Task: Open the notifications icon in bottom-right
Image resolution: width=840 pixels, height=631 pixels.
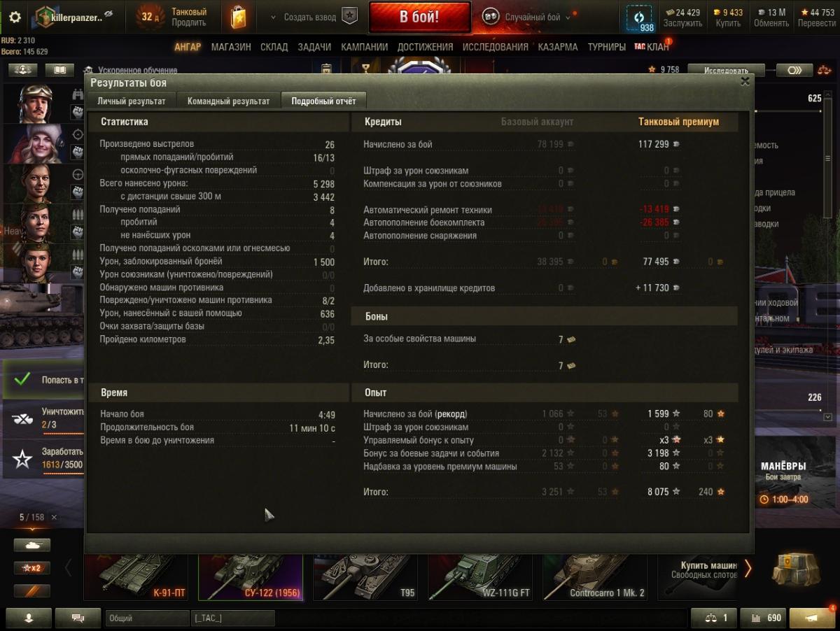Action: click(812, 618)
